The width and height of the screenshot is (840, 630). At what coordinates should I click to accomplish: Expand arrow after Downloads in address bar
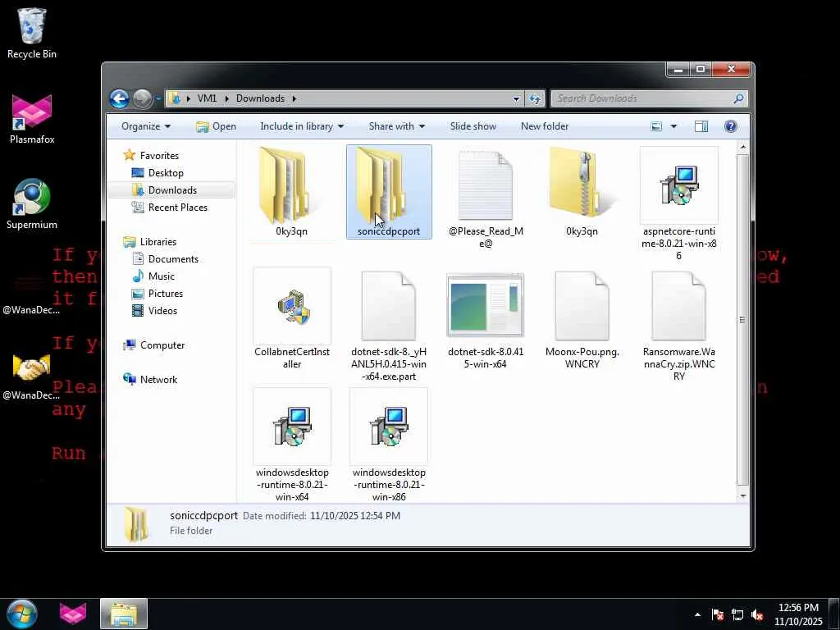(294, 98)
